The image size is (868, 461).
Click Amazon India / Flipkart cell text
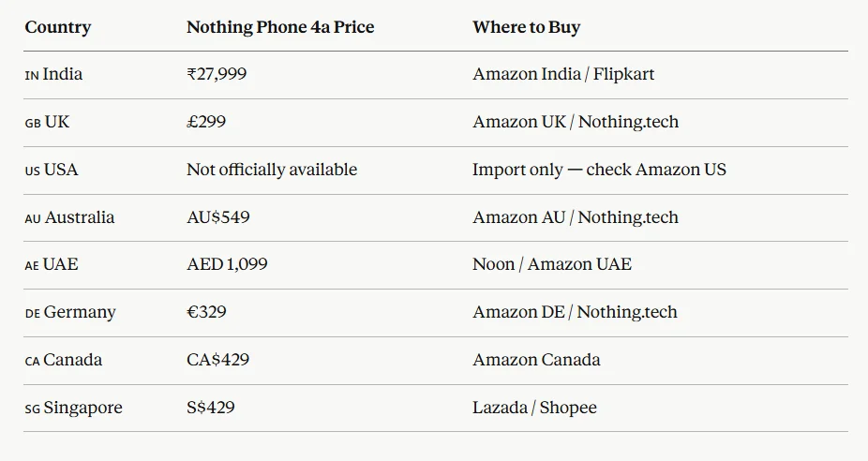[x=563, y=74]
